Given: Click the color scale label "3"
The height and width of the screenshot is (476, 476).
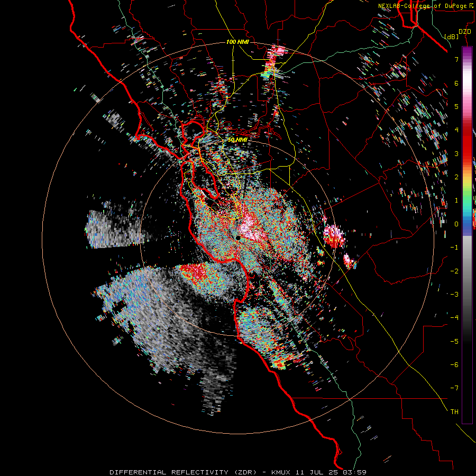Looking at the screenshot, I should [x=456, y=153].
